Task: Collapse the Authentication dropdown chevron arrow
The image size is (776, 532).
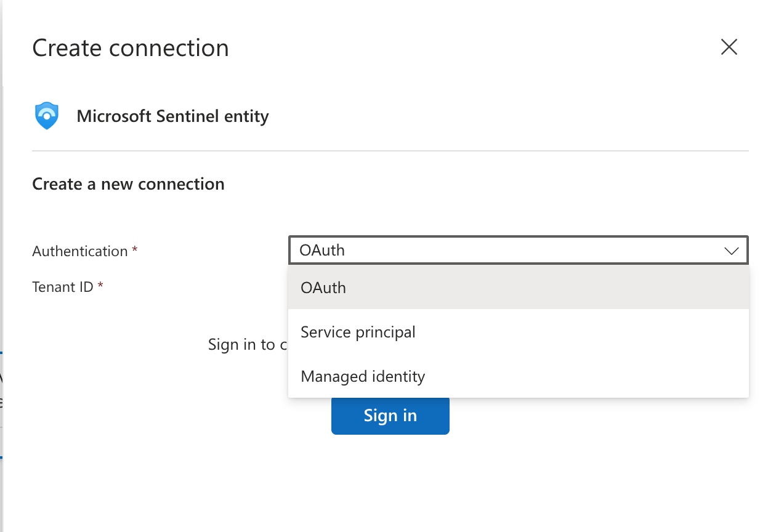Action: coord(731,251)
